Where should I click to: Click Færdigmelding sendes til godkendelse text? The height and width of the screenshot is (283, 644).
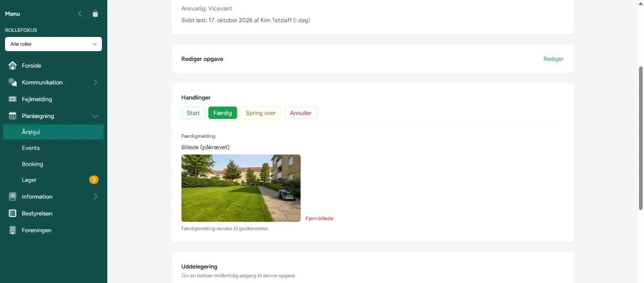click(225, 229)
